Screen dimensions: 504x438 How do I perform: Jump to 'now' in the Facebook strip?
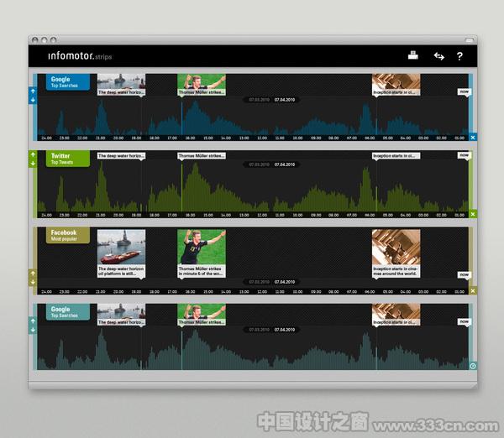465,275
